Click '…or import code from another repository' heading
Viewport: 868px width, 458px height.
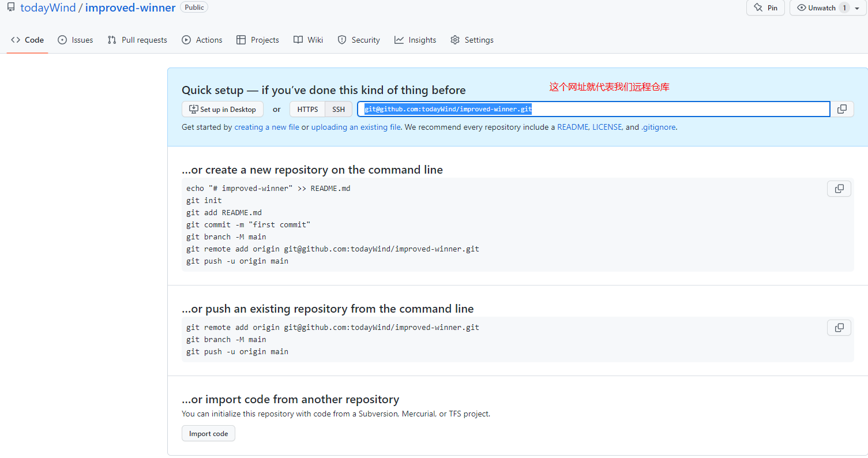tap(290, 399)
